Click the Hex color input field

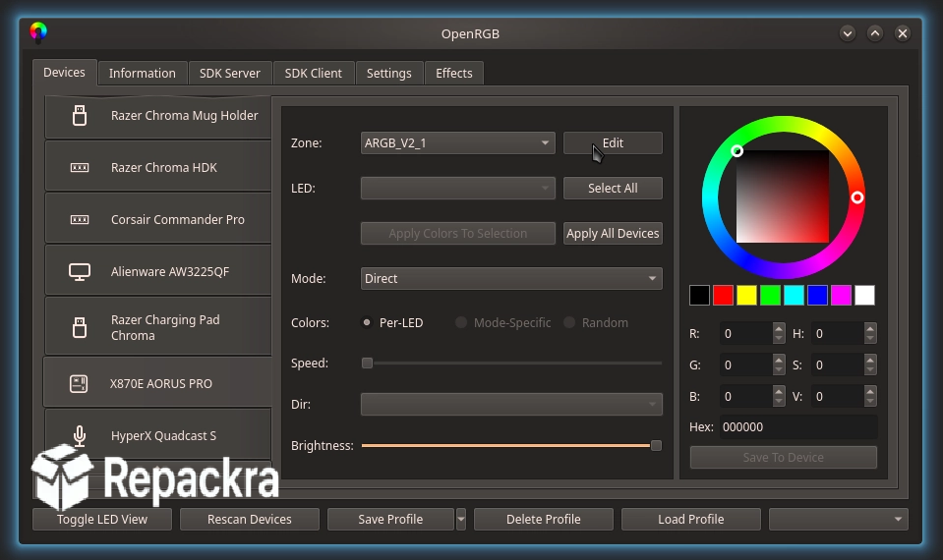click(798, 427)
